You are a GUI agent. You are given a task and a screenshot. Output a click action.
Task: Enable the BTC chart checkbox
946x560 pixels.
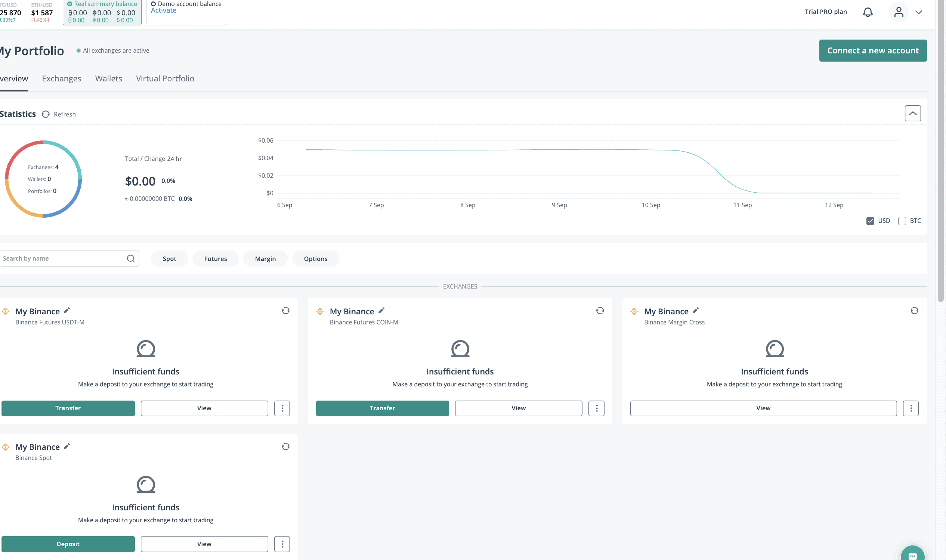[902, 221]
